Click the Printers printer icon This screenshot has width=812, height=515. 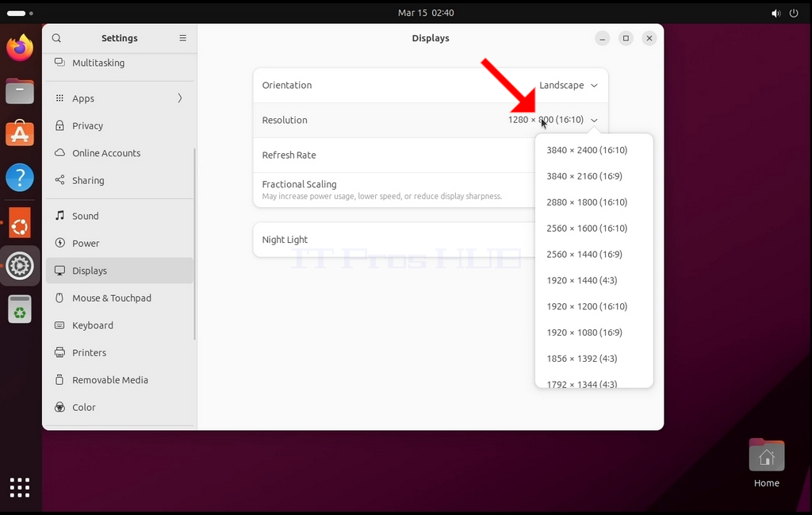(59, 352)
